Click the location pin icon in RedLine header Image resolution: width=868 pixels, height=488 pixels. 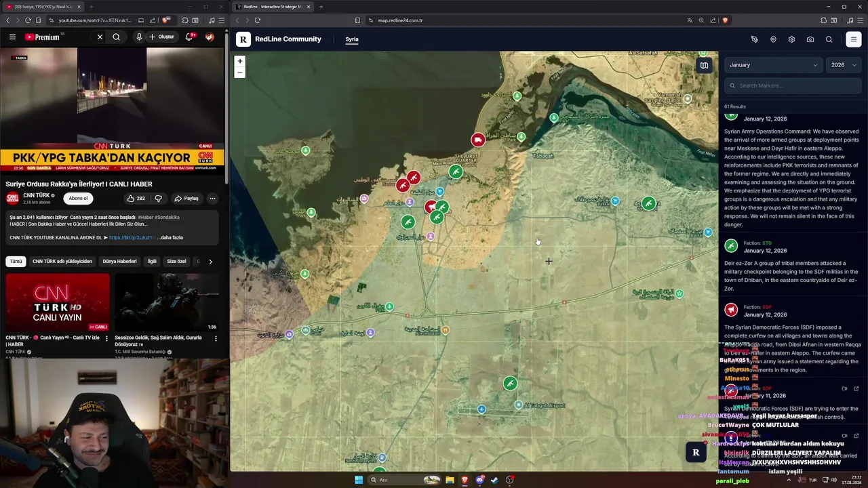tap(773, 39)
